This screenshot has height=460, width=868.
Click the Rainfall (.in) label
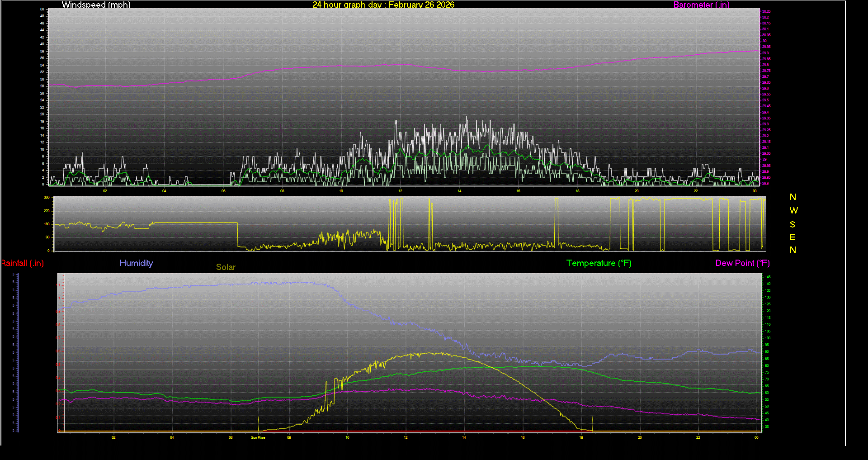[x=22, y=263]
